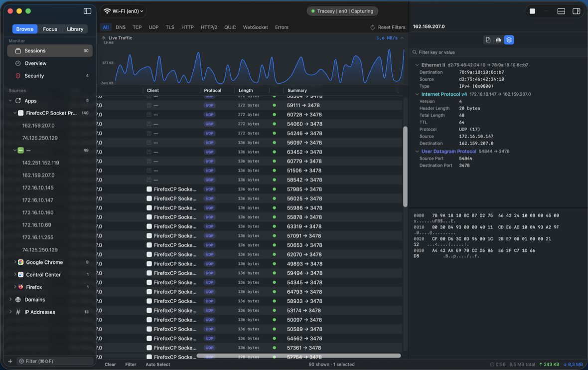Switch to the Focus tab
The width and height of the screenshot is (588, 370).
point(50,29)
